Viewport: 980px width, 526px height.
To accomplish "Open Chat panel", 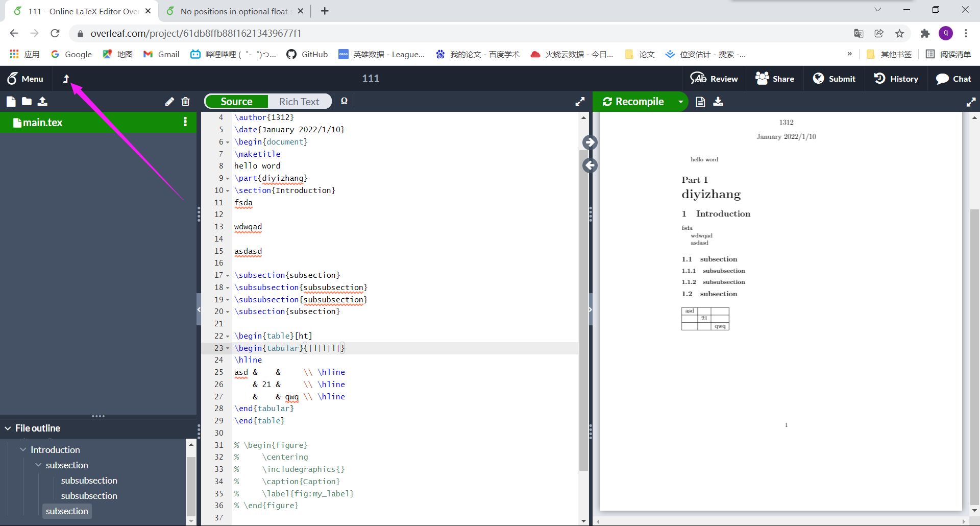I will click(953, 79).
